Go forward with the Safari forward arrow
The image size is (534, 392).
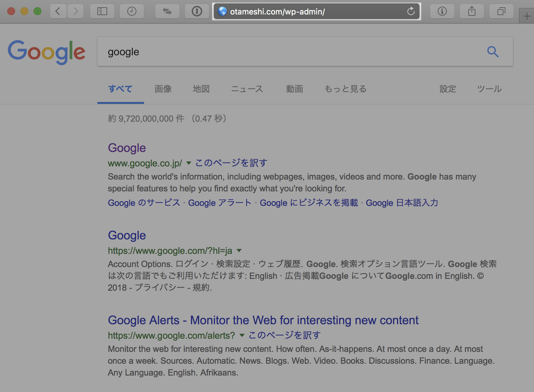coord(76,12)
